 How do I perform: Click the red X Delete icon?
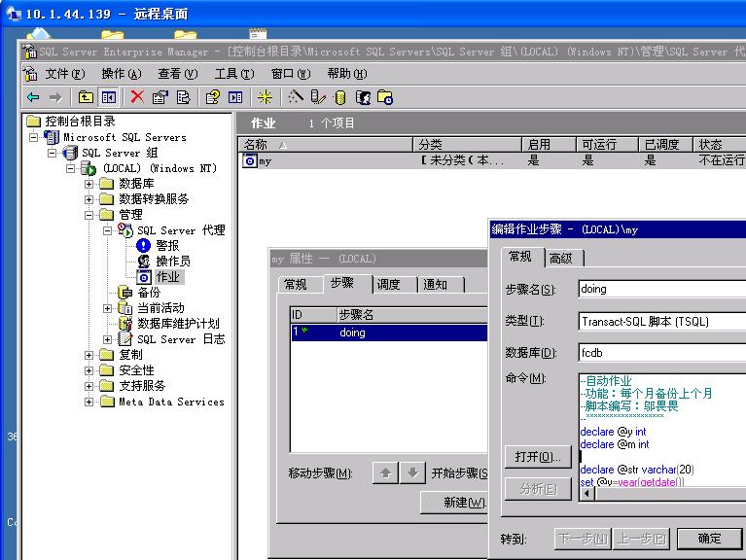pyautogui.click(x=137, y=97)
